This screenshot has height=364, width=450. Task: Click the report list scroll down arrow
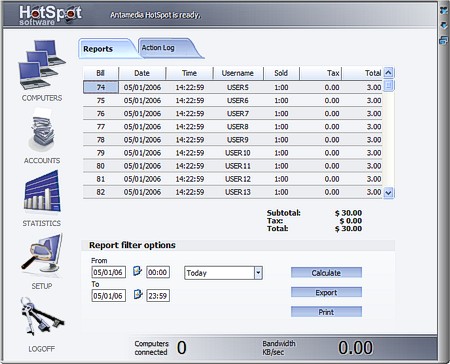pos(389,193)
